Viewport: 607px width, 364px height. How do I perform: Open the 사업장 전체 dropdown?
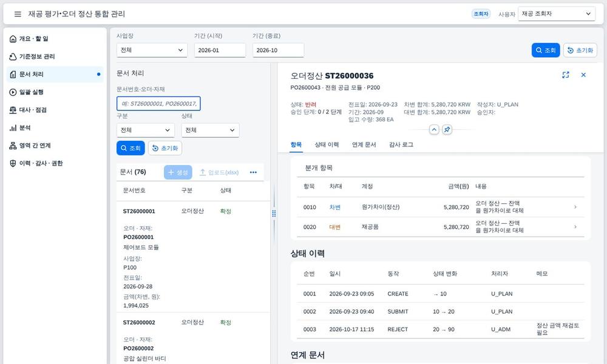click(x=152, y=50)
